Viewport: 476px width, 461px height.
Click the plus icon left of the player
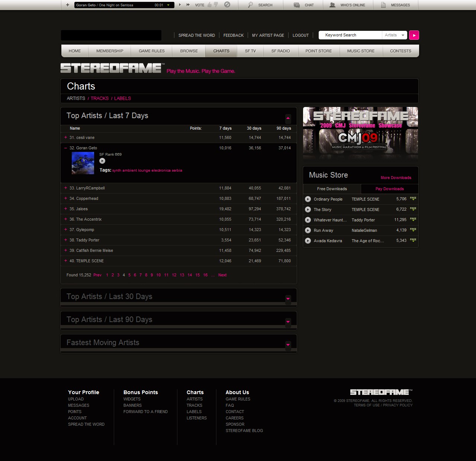67,5
